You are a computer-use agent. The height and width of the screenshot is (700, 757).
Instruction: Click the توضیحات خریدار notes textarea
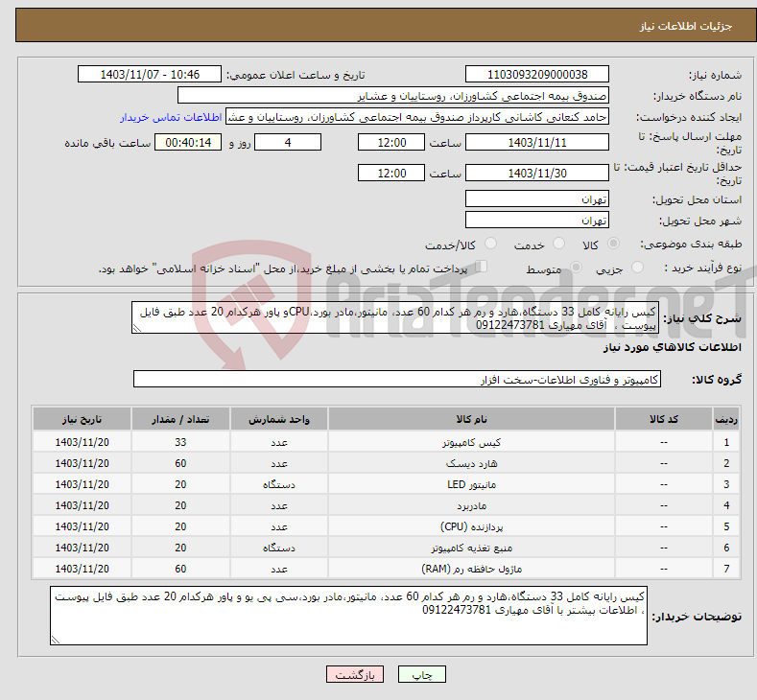(x=348, y=616)
